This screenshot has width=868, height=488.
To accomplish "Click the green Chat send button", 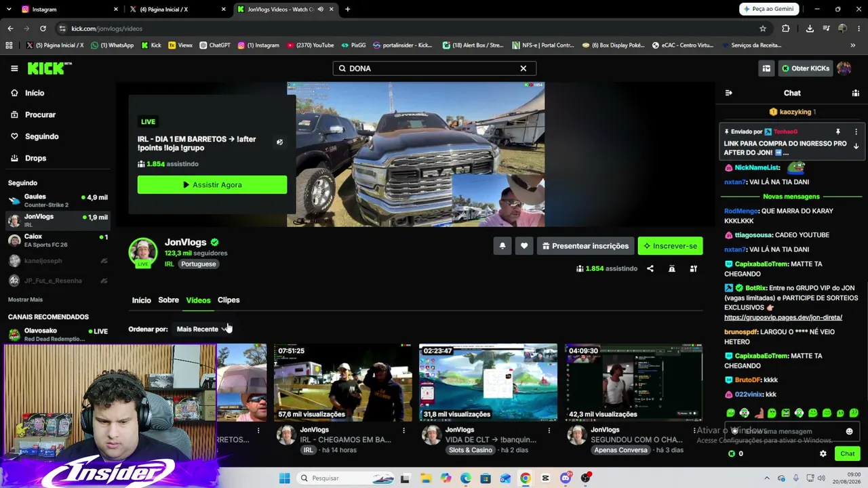I will coord(848,454).
